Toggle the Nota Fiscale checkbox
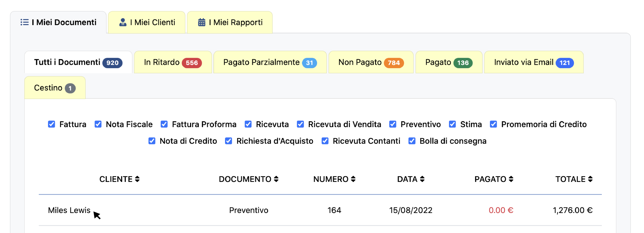The image size is (644, 233). [x=98, y=124]
